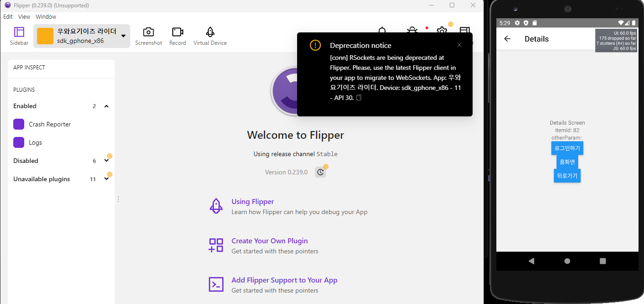Viewport: 644px width, 304px height.
Task: Tap the 홈화면 button in the emulator
Action: click(x=567, y=162)
